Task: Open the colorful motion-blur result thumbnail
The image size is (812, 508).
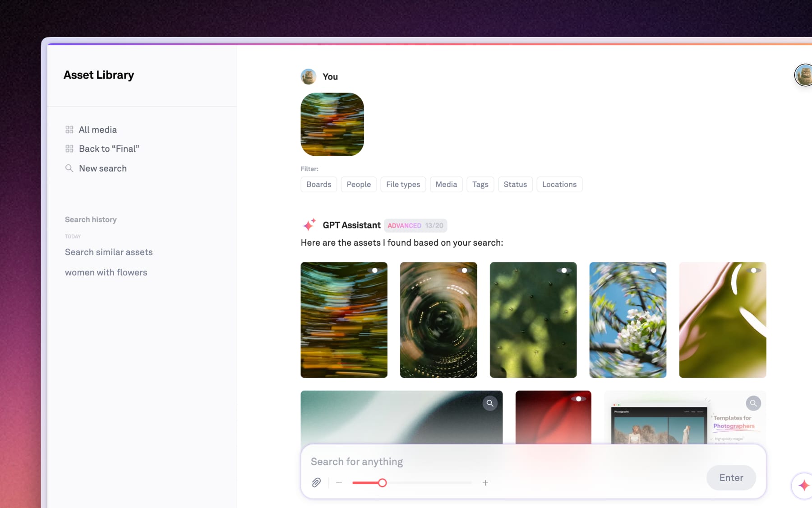Action: click(x=344, y=320)
